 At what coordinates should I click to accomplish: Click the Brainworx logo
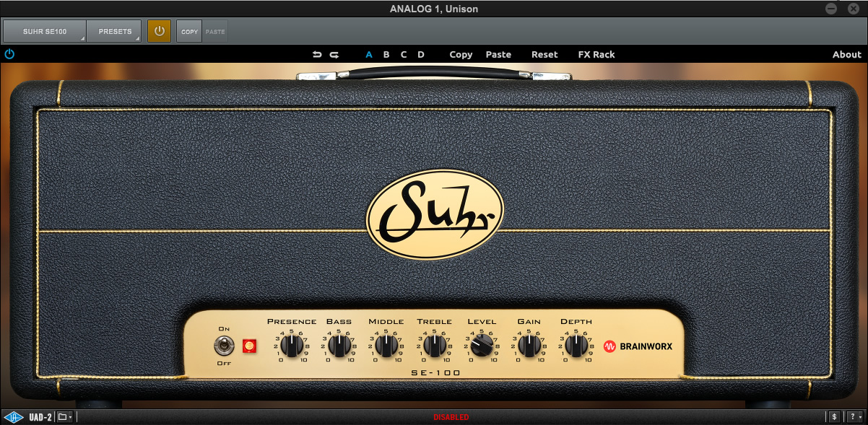[638, 346]
